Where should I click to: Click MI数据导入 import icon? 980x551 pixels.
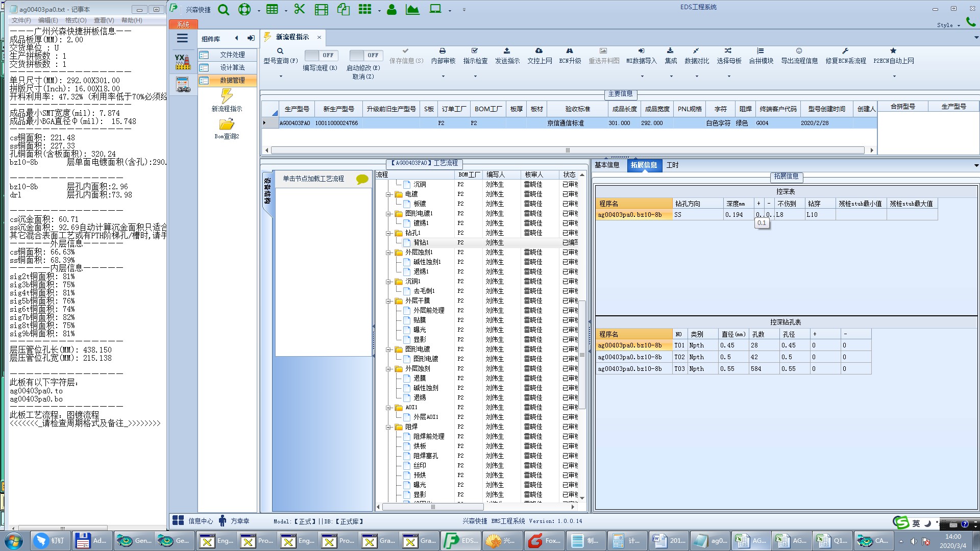(x=642, y=51)
